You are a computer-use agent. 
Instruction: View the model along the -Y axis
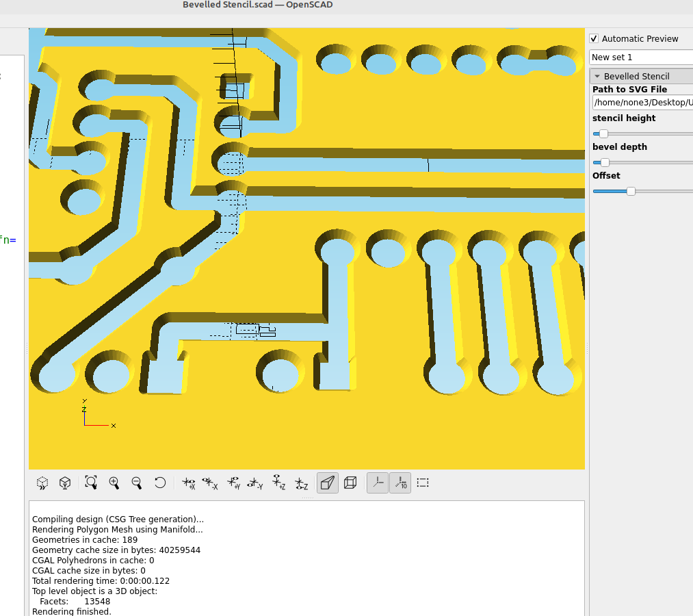point(255,483)
